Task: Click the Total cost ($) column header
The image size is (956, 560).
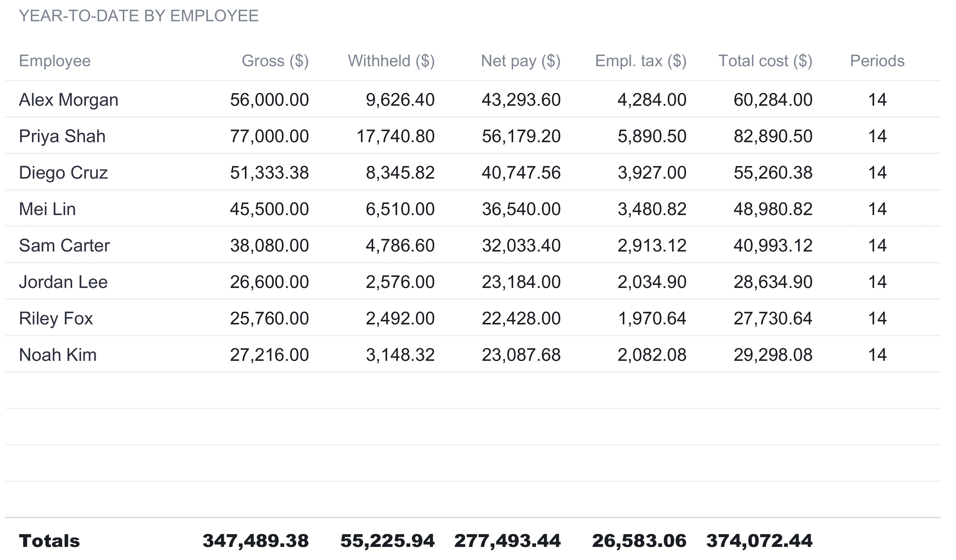Action: 766,61
